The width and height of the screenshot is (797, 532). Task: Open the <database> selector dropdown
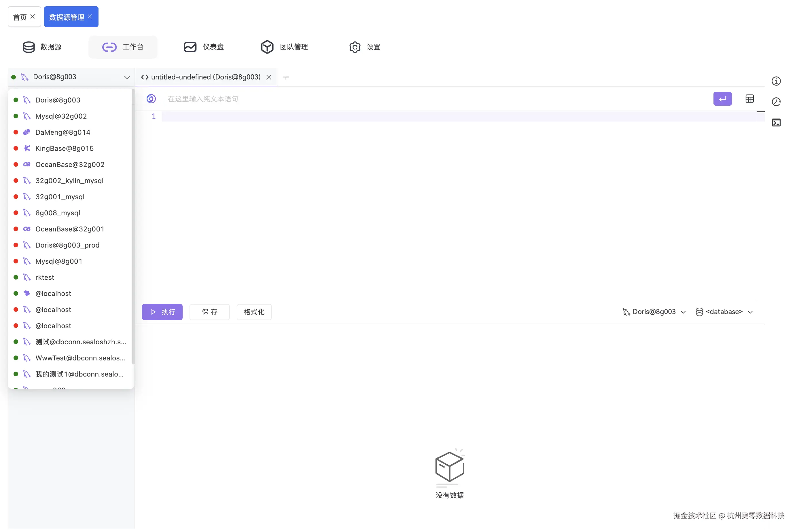coord(724,311)
